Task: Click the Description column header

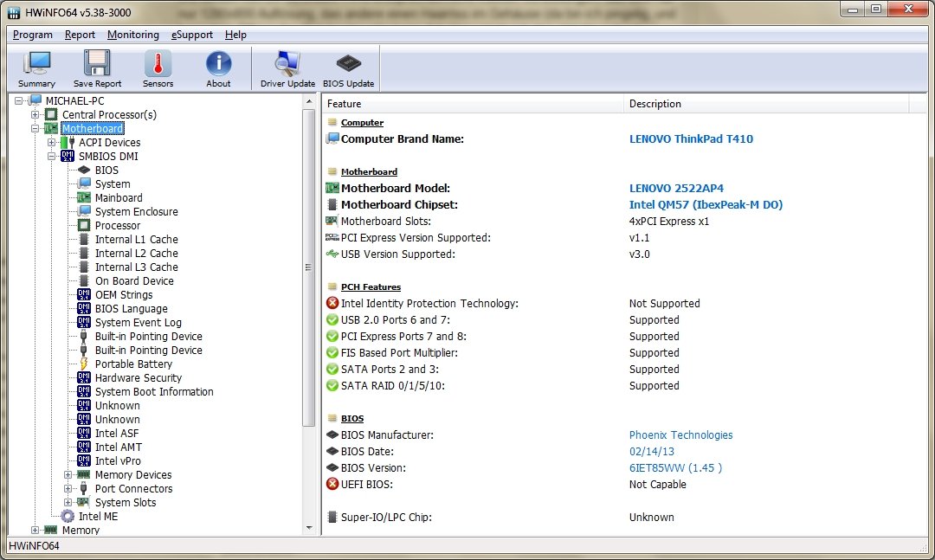Action: 767,104
